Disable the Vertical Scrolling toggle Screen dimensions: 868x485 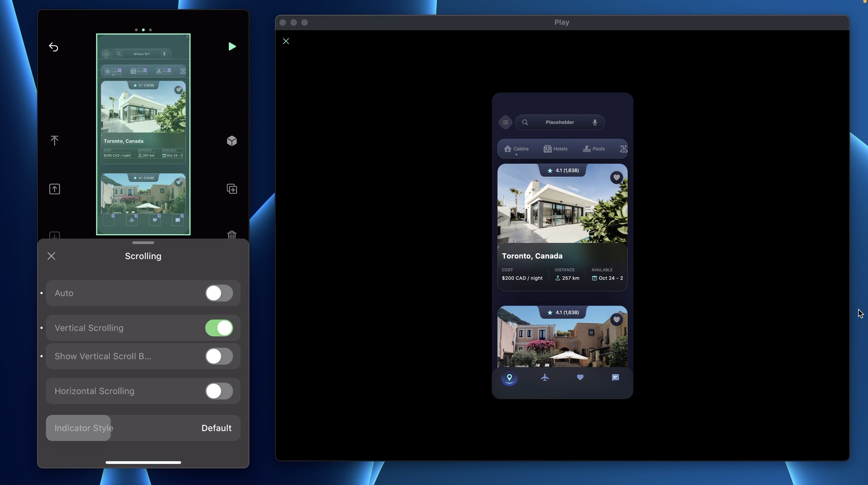point(219,328)
